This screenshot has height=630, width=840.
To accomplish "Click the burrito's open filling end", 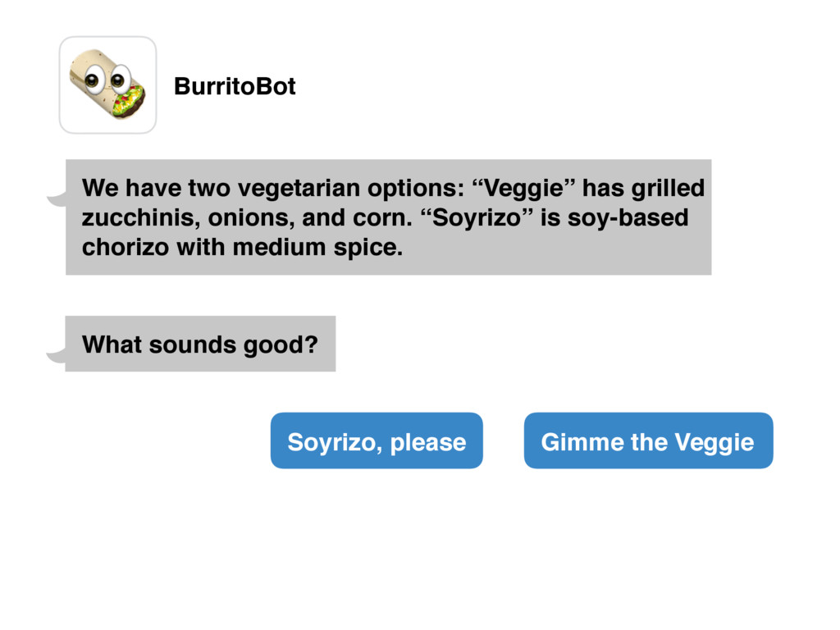I will click(130, 102).
